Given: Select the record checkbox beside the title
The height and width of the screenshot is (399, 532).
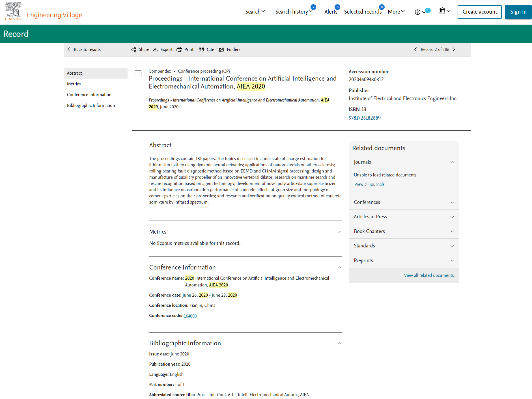Looking at the screenshot, I should tap(138, 74).
